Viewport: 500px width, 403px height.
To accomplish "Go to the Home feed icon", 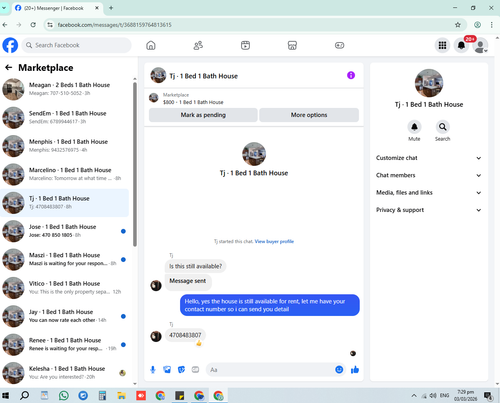I will pos(151,45).
